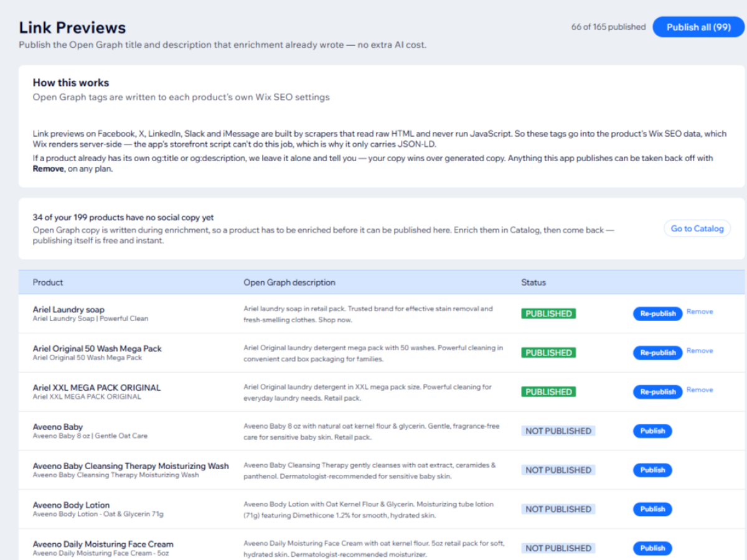Click PUBLISHED status for Ariel XXL MEGA PACK

548,392
